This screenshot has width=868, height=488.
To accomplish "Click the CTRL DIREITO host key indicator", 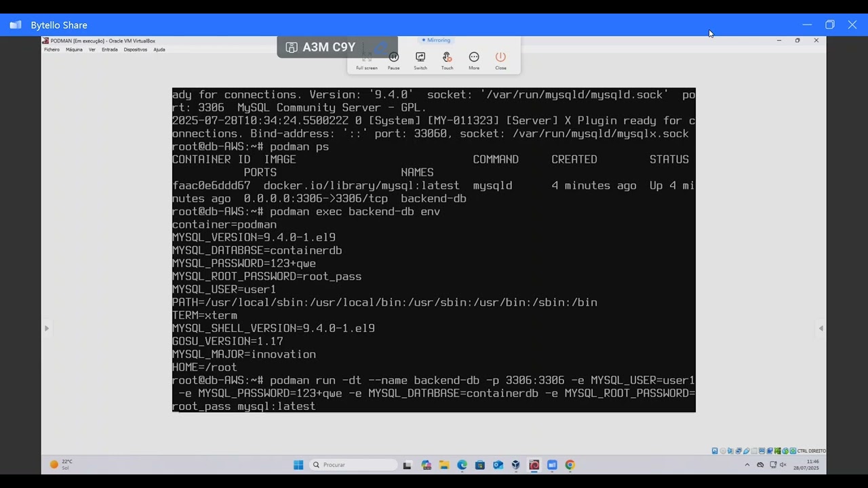I will [x=812, y=451].
